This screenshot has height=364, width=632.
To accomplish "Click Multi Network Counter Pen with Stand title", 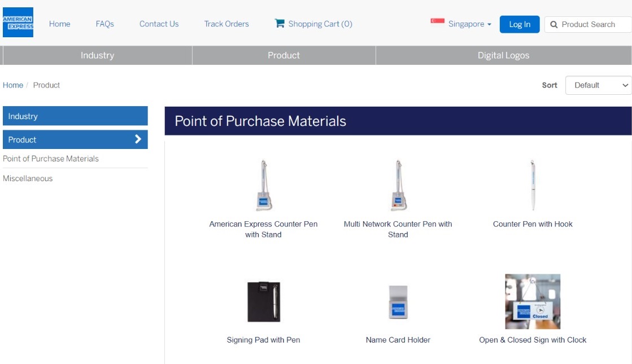I will coord(398,229).
